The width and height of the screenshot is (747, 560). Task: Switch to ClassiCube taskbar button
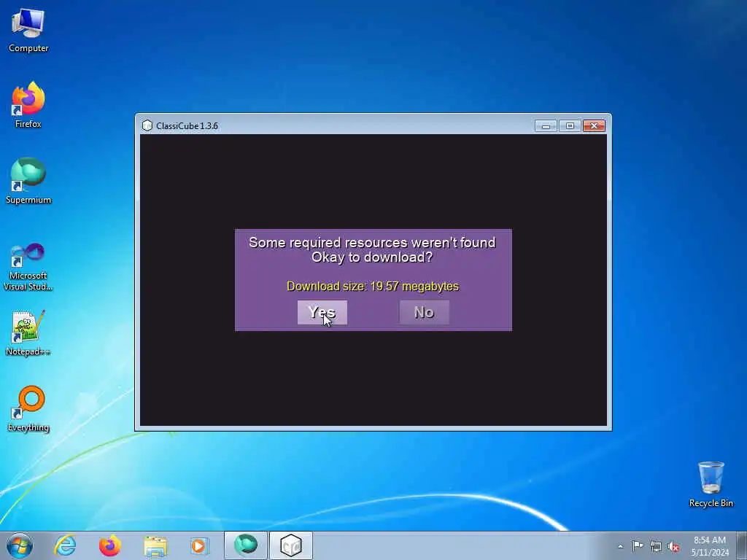[x=291, y=545]
